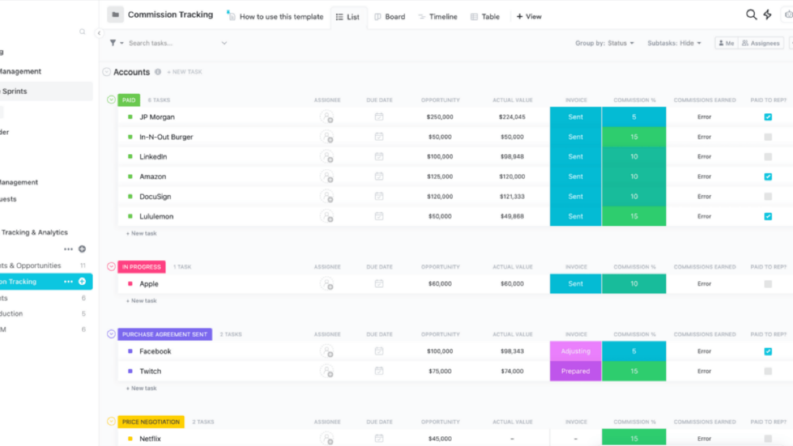Click the Prepared invoice cell for Twitch
This screenshot has width=793, height=446.
click(x=576, y=371)
